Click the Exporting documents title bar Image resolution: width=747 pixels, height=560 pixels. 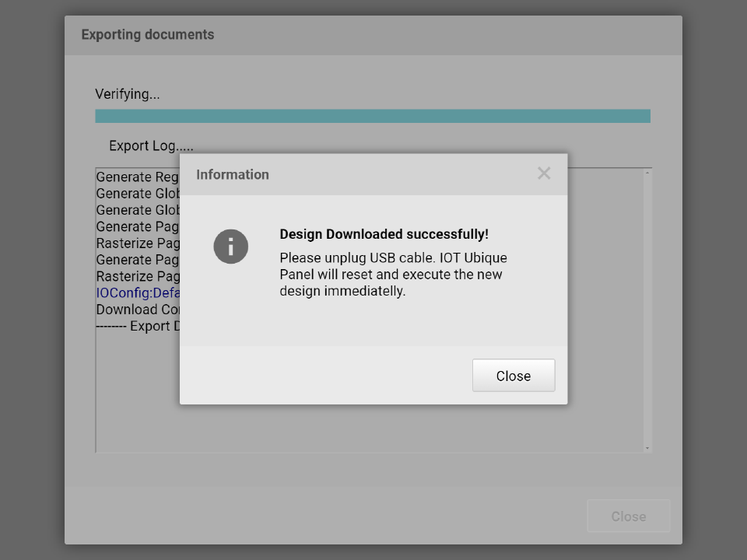(x=146, y=34)
